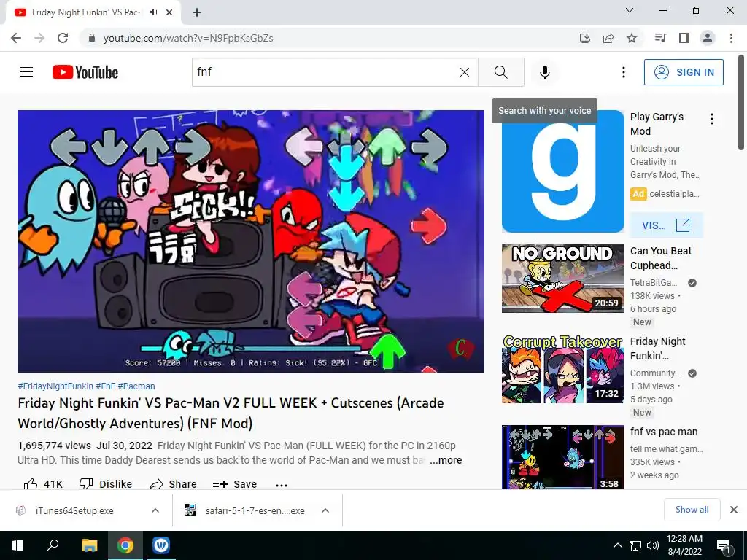This screenshot has height=560, width=747.
Task: Open the tab search chevron
Action: (630, 10)
